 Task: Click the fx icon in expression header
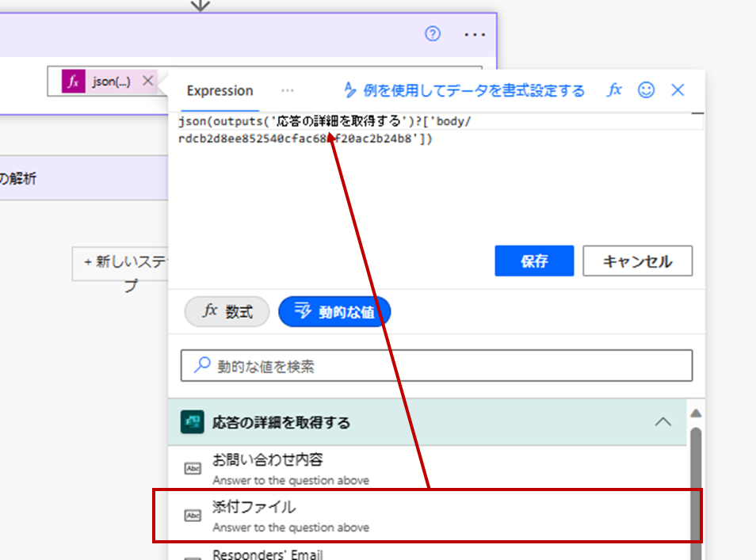[614, 90]
